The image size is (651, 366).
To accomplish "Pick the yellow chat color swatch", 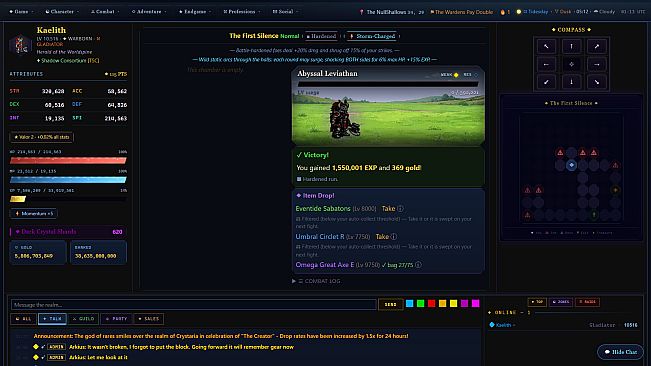I will click(x=453, y=304).
